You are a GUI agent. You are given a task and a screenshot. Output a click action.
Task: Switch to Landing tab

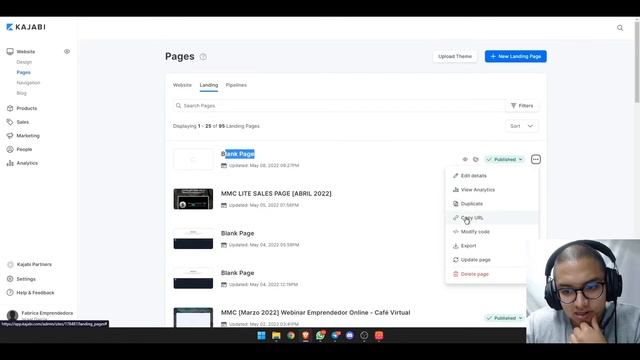point(209,85)
